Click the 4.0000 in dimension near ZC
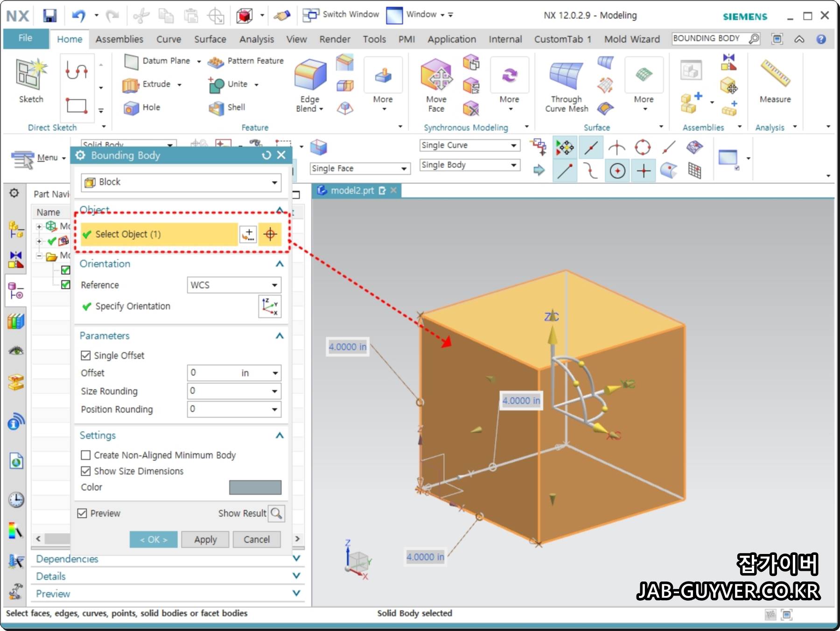The image size is (840, 631). point(521,400)
